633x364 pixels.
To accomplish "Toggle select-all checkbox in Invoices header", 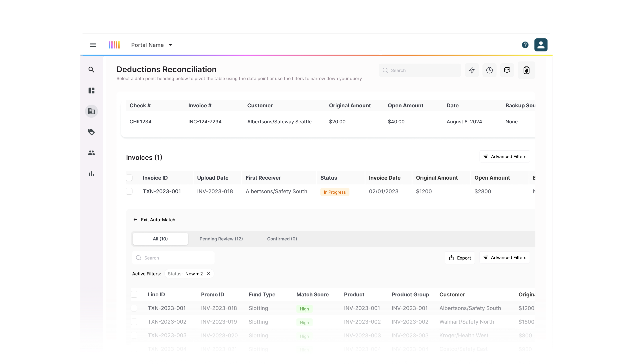I will (x=129, y=178).
